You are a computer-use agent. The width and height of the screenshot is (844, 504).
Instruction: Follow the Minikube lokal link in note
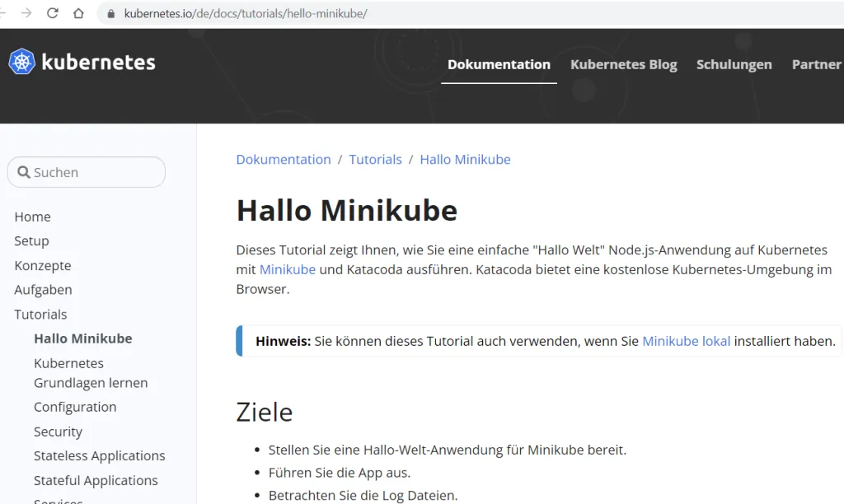pos(687,341)
